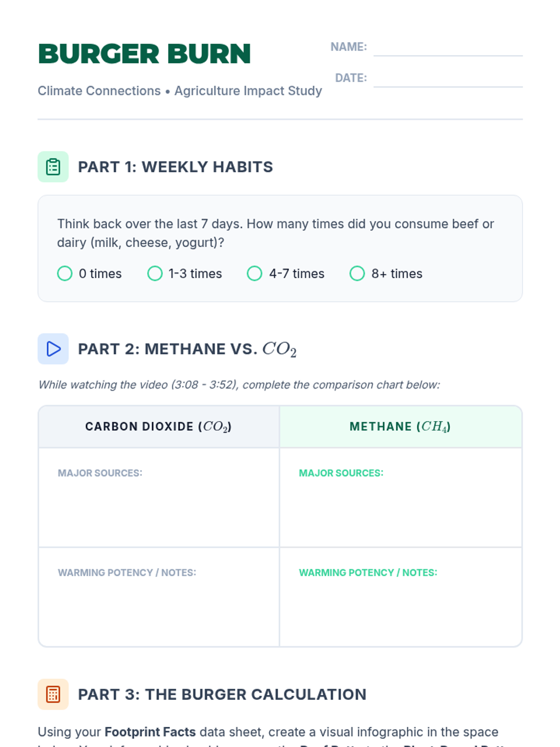
Task: Click the bold "Footprint Facts" text
Action: pos(150,732)
